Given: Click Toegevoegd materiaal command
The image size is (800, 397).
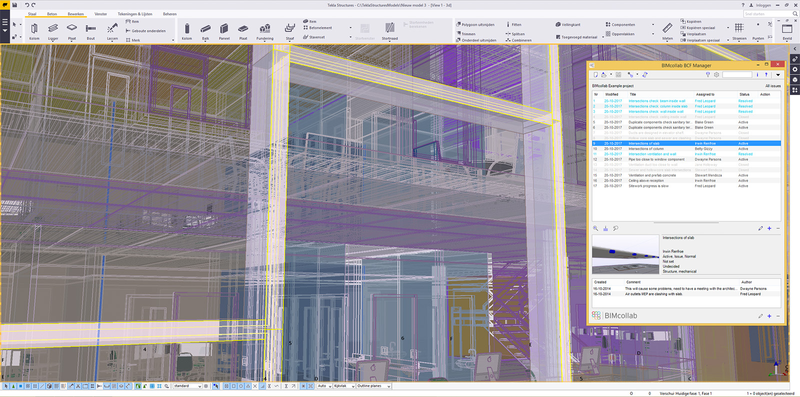Looking at the screenshot, I should tap(576, 37).
